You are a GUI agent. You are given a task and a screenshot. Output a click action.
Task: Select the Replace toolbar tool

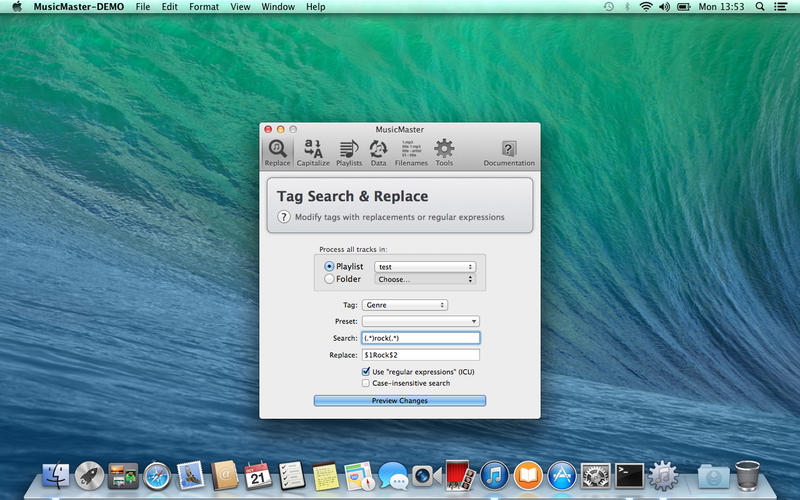point(278,153)
